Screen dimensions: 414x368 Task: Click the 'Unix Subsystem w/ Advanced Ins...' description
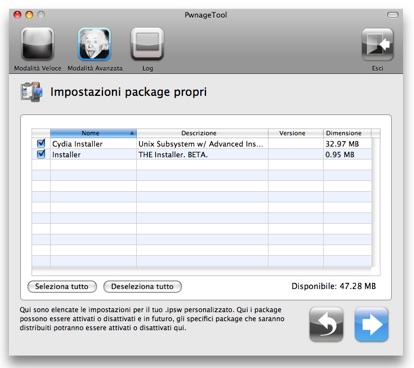tap(201, 144)
